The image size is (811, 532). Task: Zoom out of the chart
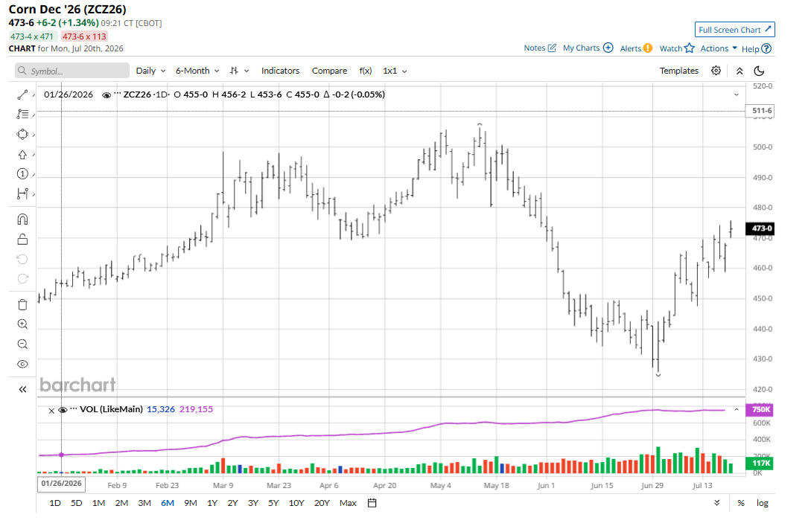[x=22, y=344]
